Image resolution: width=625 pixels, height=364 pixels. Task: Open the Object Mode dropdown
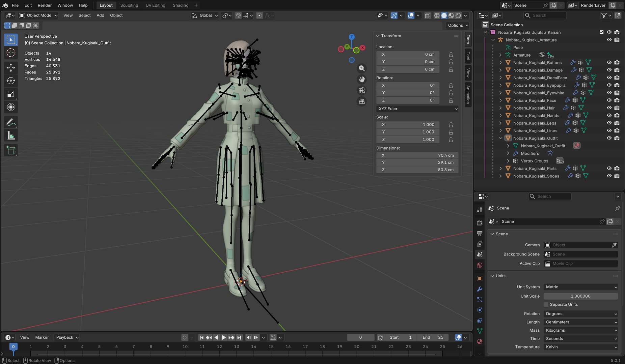point(38,16)
